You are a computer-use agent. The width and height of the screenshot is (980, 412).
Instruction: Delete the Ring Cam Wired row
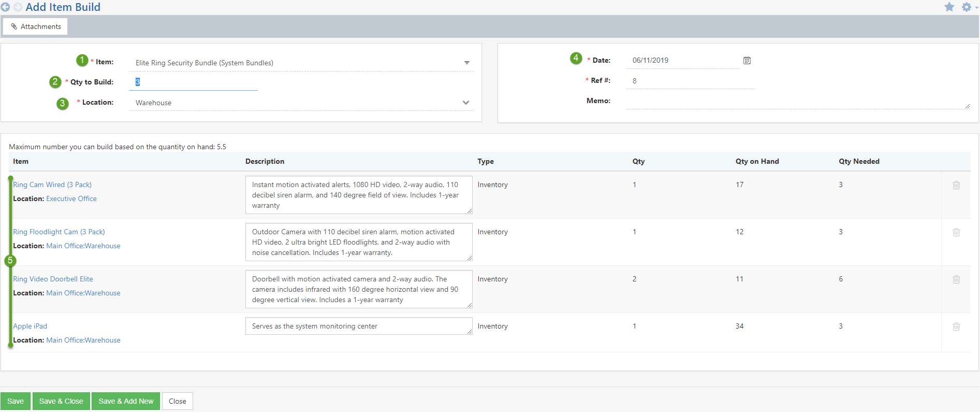click(956, 185)
